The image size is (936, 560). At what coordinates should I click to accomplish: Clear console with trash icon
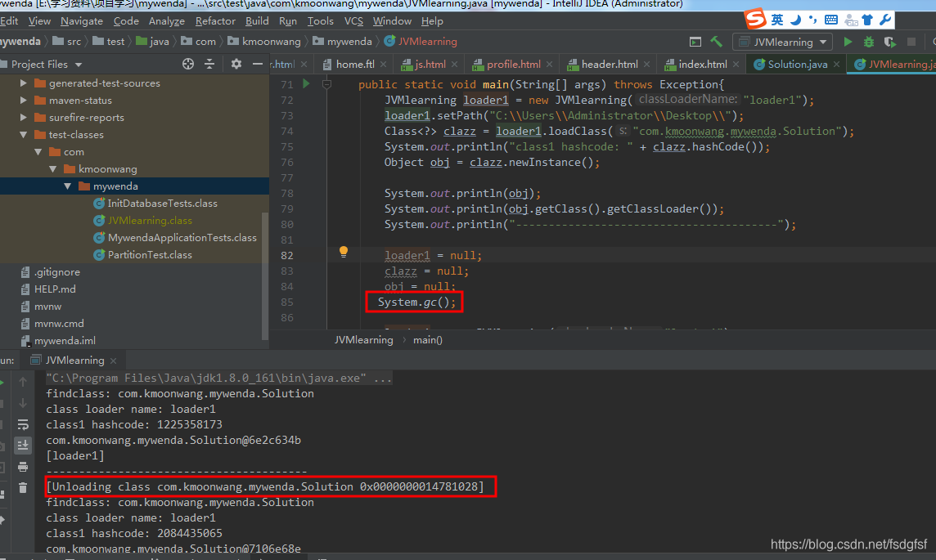pyautogui.click(x=23, y=488)
